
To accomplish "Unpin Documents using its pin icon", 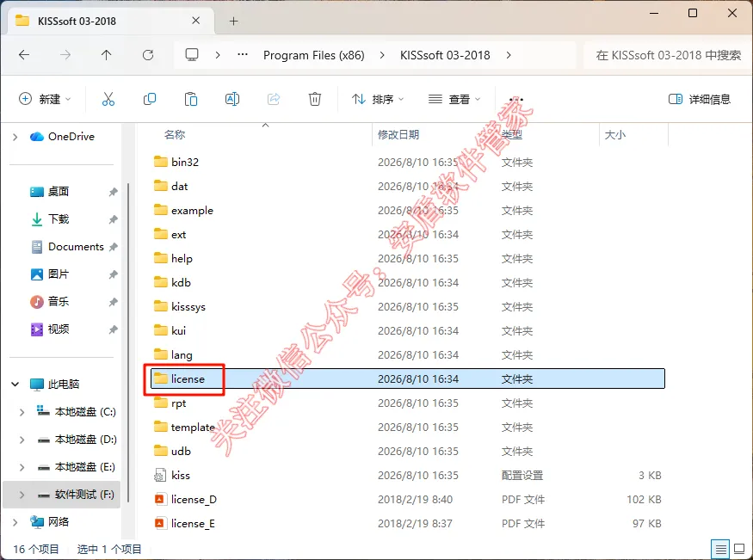I will pos(113,247).
